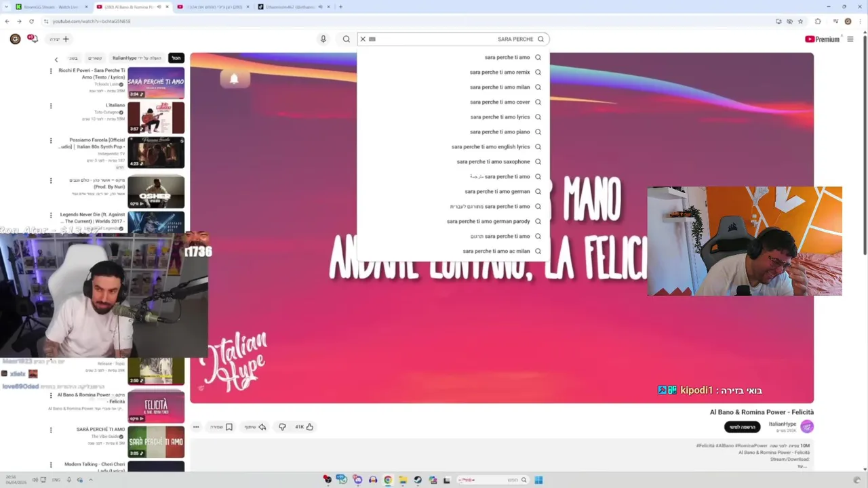868x488 pixels.
Task: Clear the search box with the X
Action: coord(363,39)
